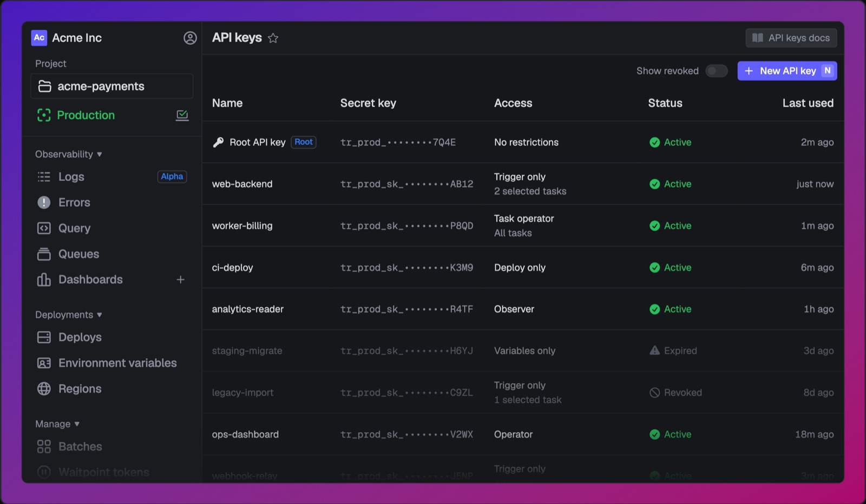Select the web-backend key name

click(242, 184)
